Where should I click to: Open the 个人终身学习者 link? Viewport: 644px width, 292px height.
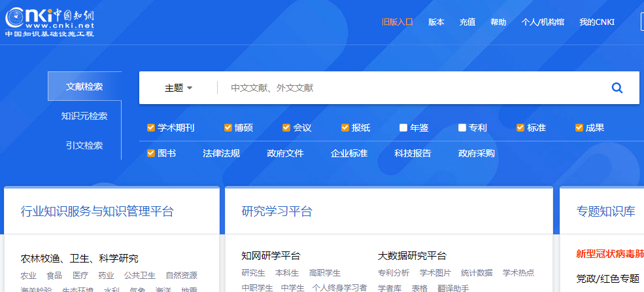(x=340, y=287)
